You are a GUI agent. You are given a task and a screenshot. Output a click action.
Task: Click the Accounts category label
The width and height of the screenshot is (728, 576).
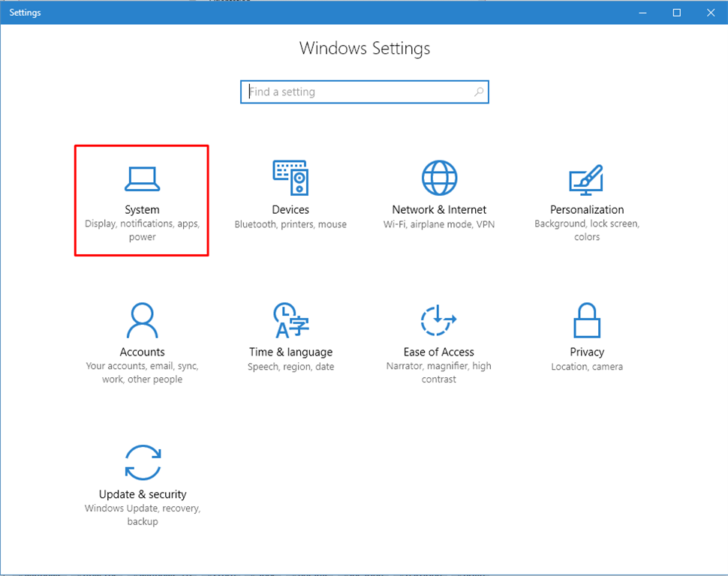point(142,352)
